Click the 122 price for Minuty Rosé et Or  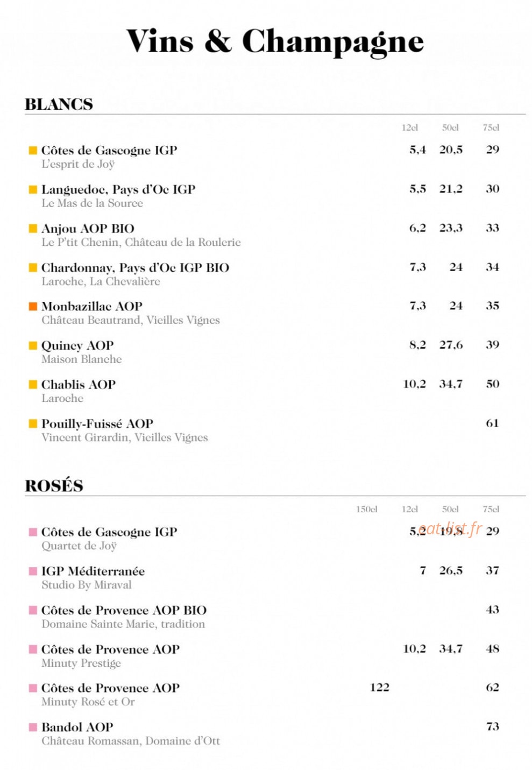(379, 687)
